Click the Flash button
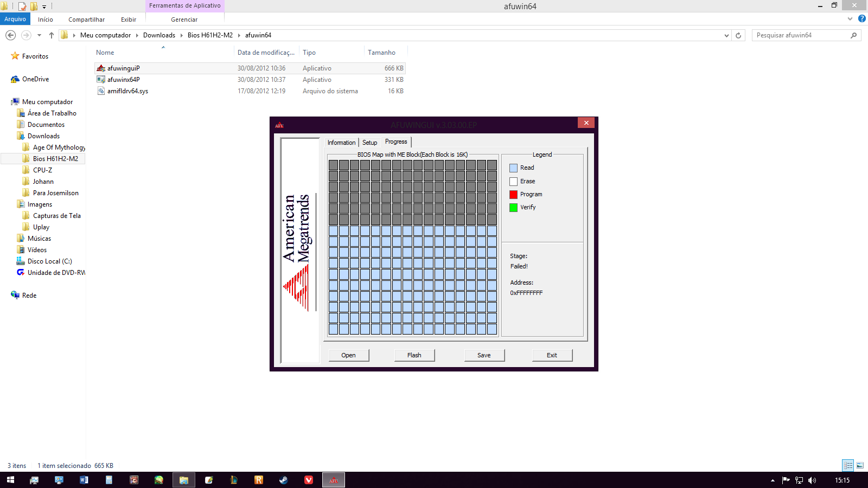The image size is (868, 488). [x=414, y=355]
